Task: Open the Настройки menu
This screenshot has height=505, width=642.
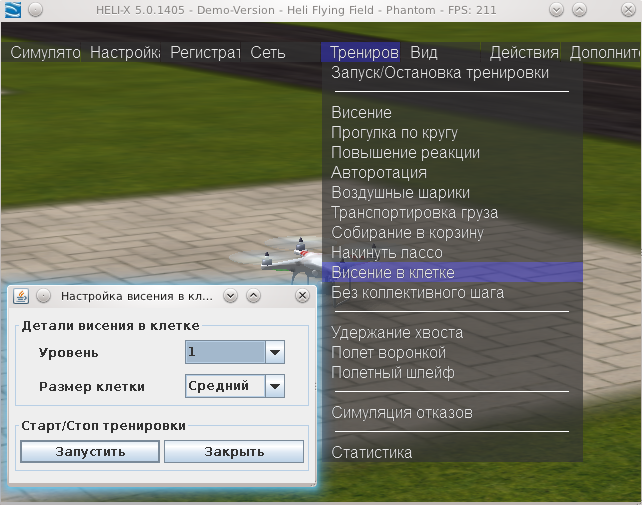Action: [121, 52]
